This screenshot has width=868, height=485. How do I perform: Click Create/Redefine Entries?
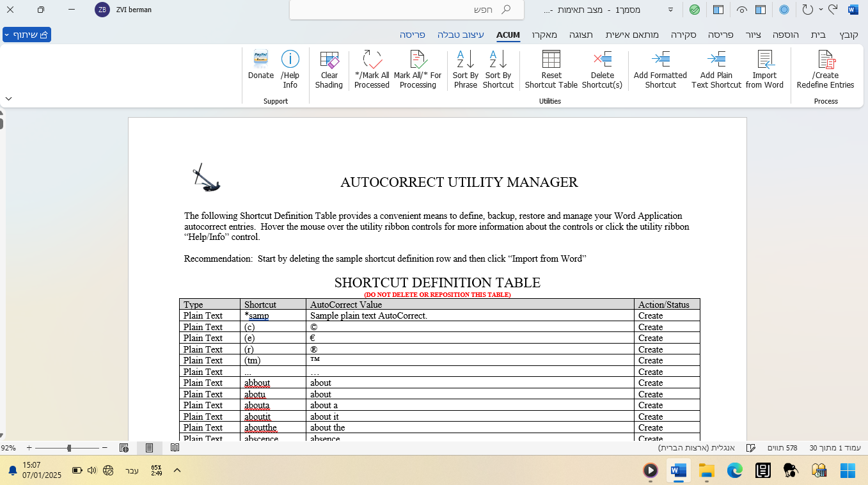pyautogui.click(x=826, y=70)
